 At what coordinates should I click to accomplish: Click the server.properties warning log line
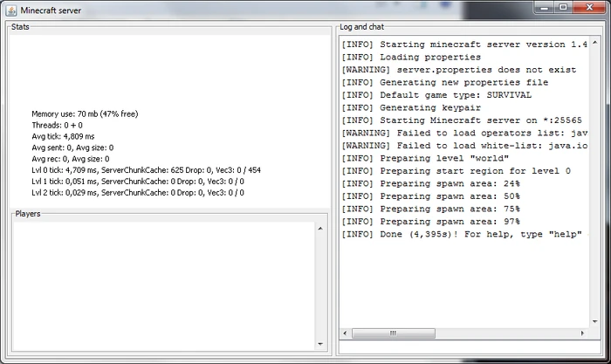click(459, 70)
